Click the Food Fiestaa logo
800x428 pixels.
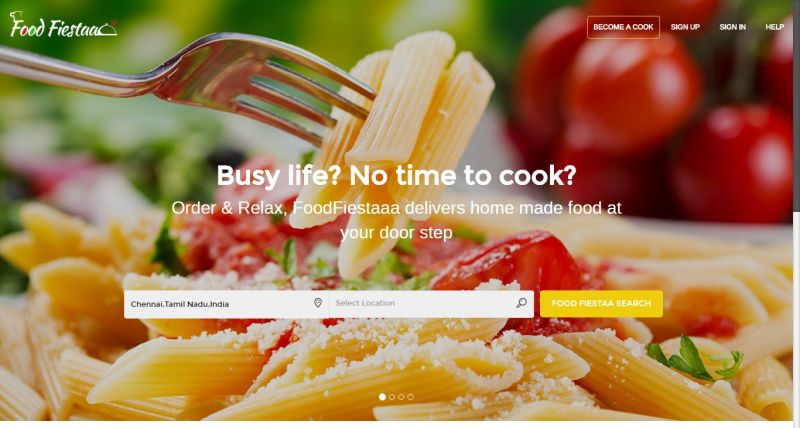click(x=63, y=24)
